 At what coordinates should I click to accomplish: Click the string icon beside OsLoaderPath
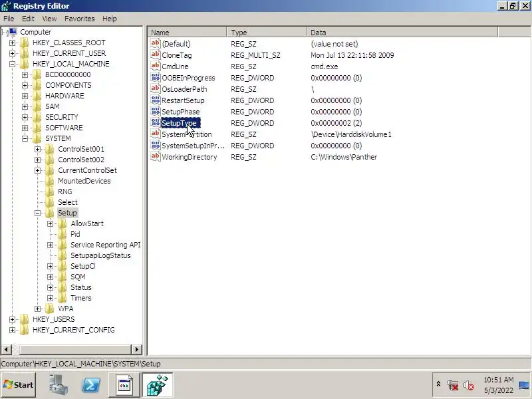click(156, 89)
